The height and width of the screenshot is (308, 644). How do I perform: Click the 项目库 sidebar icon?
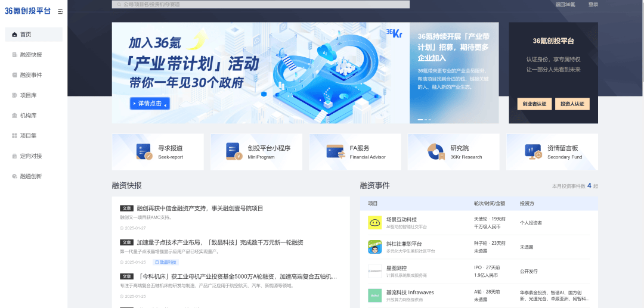point(15,95)
